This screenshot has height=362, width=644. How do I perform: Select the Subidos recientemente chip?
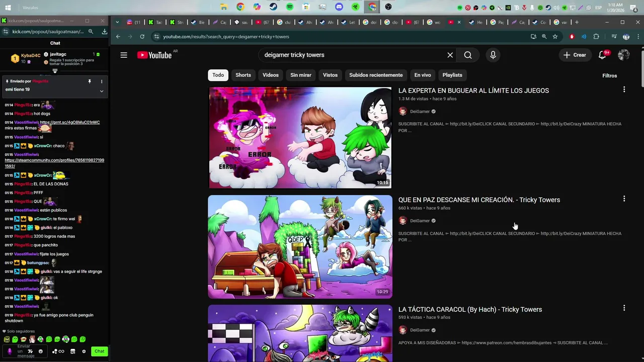[x=376, y=75]
